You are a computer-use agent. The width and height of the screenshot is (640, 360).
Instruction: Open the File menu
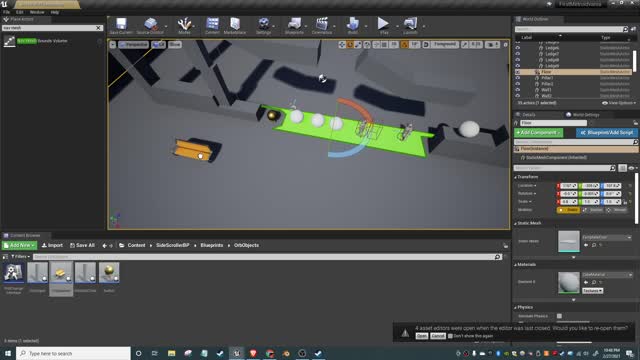7,12
